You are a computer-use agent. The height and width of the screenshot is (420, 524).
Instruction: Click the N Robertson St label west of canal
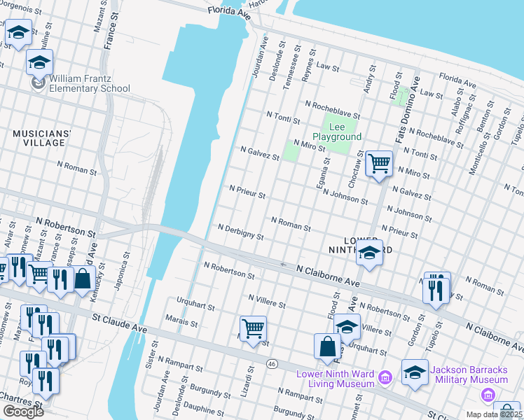(x=66, y=227)
